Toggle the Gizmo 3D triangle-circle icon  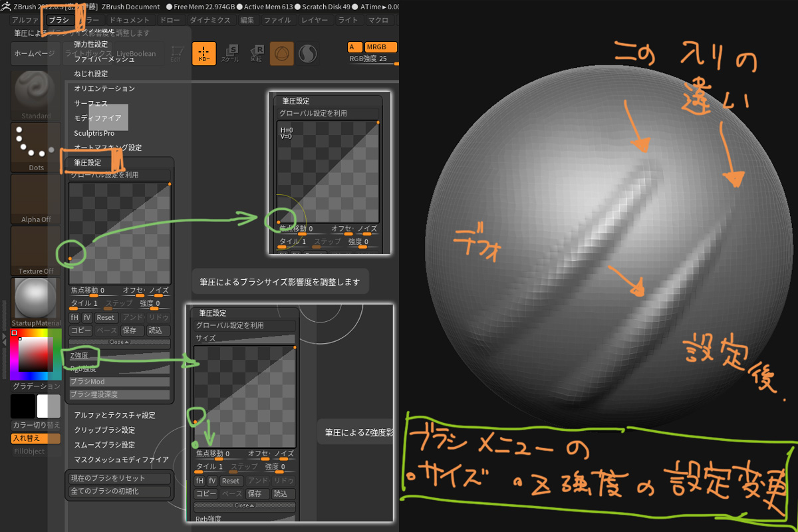(282, 54)
